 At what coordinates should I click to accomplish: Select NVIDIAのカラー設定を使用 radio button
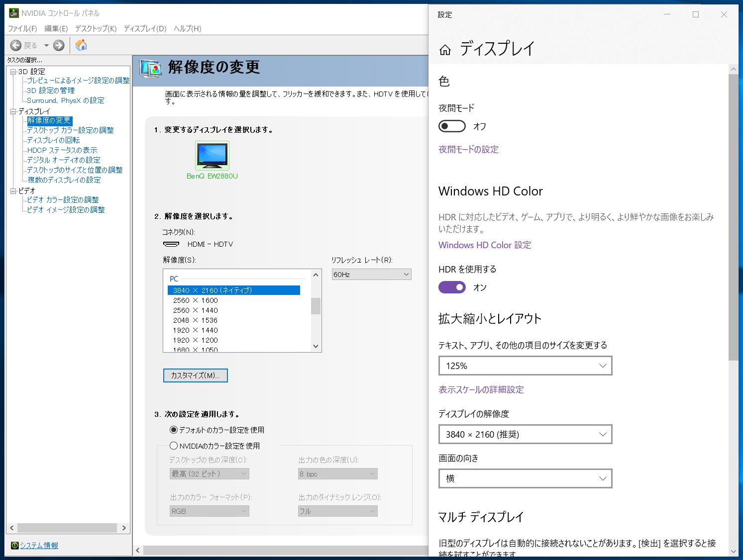tap(174, 446)
